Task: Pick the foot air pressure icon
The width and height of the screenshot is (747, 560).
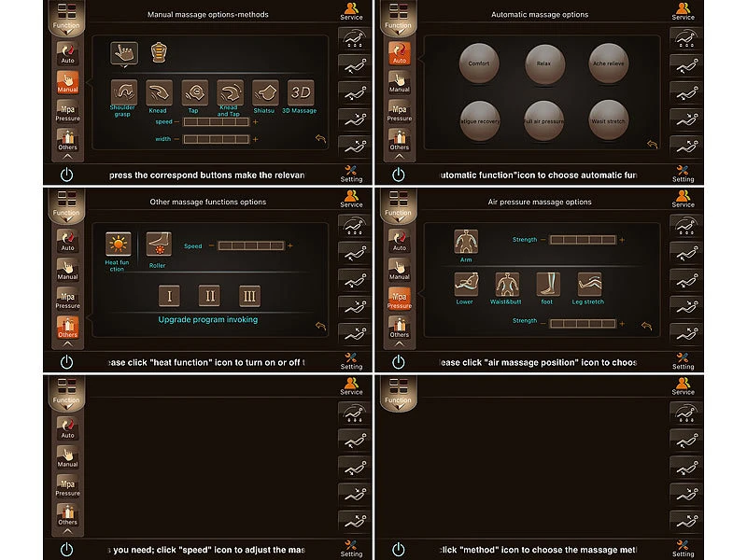Action: [x=548, y=285]
